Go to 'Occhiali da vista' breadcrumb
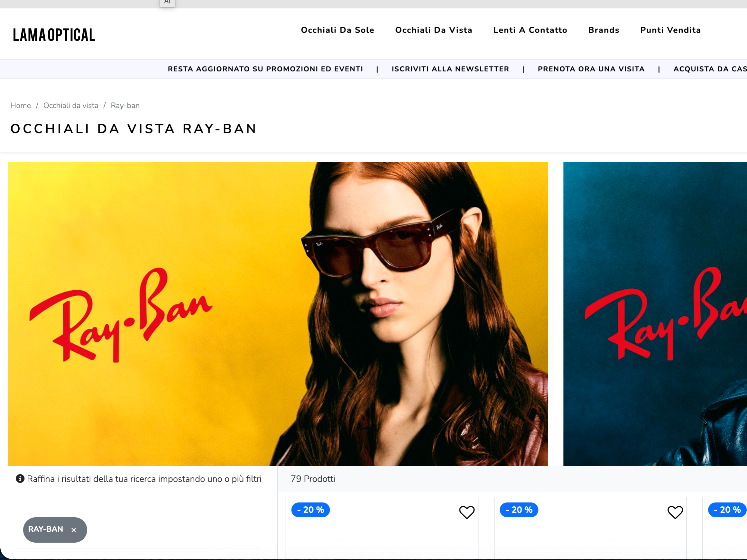Viewport: 747px width, 560px height. coord(70,106)
